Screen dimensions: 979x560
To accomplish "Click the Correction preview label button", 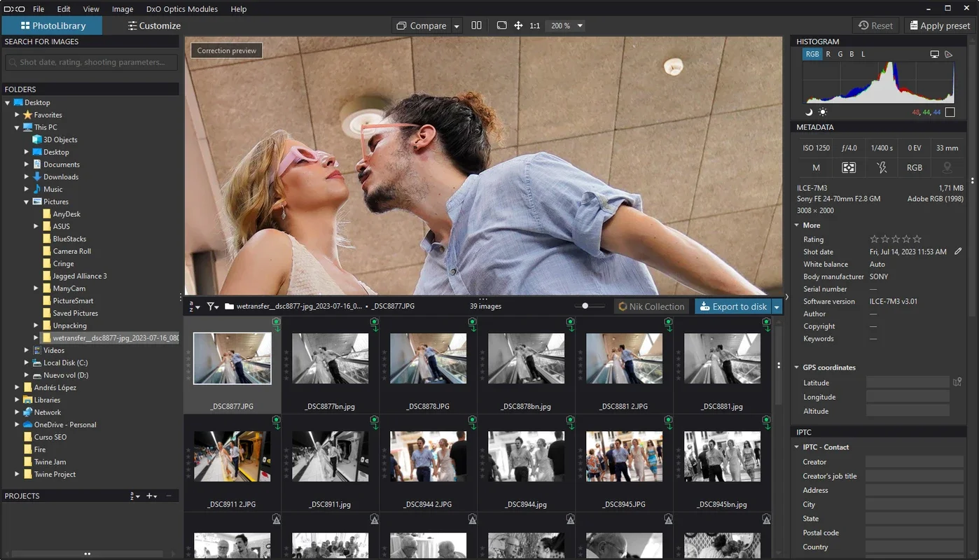I will click(226, 50).
